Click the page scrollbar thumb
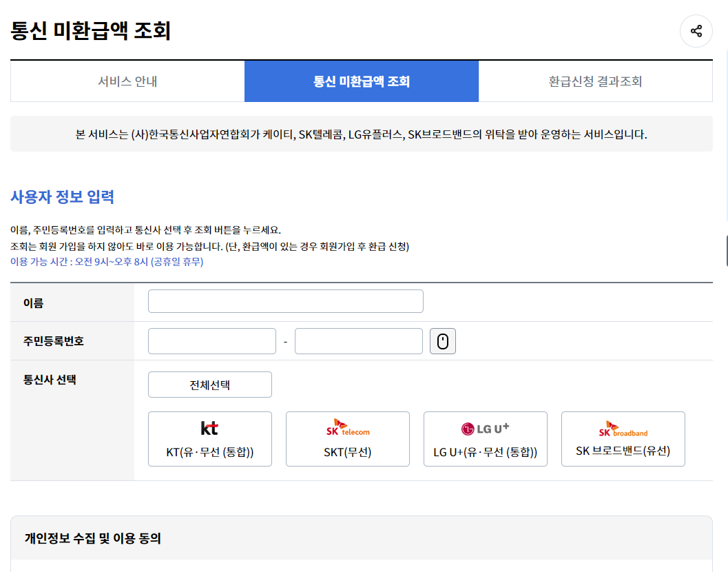The image size is (728, 572). pyautogui.click(x=727, y=251)
